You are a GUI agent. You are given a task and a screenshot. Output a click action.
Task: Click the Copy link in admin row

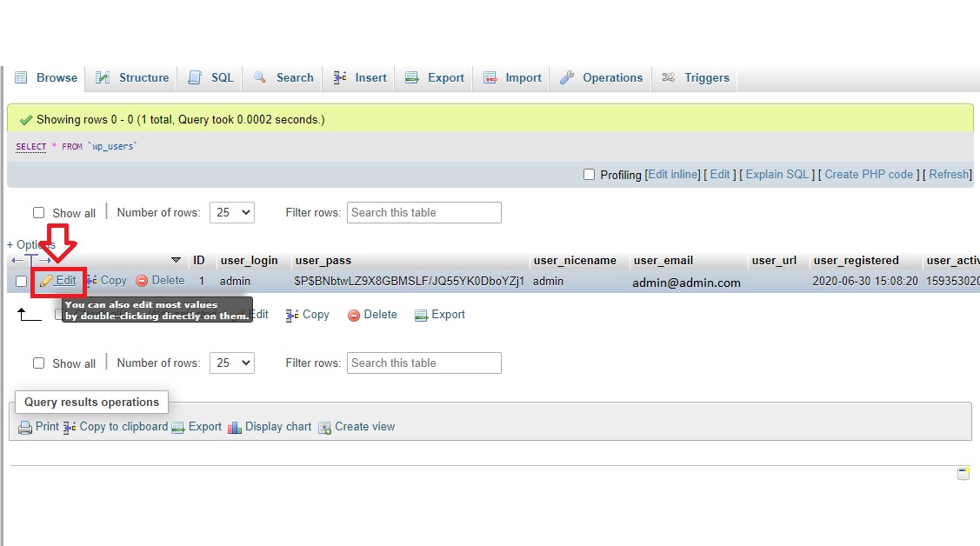[x=114, y=281]
